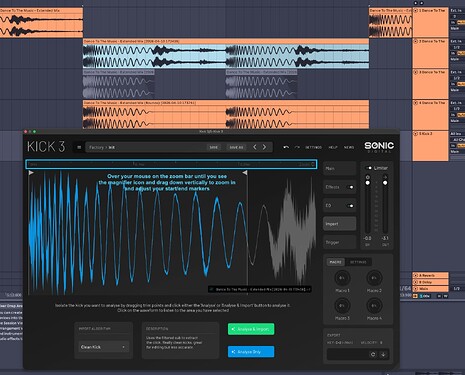The width and height of the screenshot is (465, 375).
Task: Click the undo arrow in Kick 3
Action: click(x=286, y=147)
